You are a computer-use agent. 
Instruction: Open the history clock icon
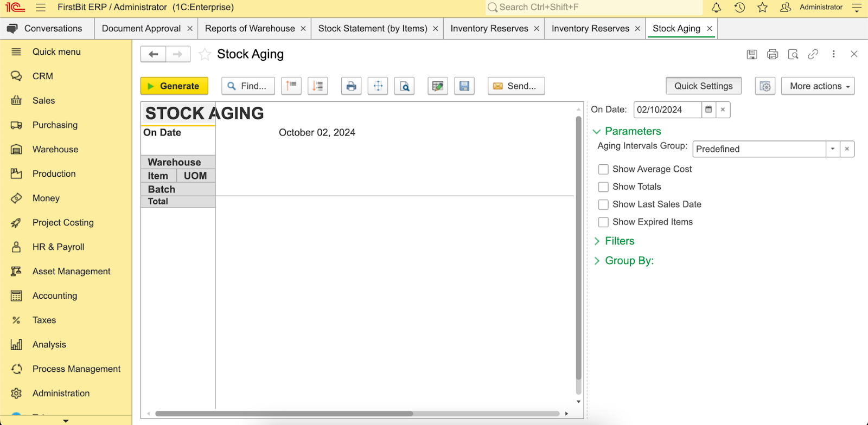pyautogui.click(x=739, y=8)
